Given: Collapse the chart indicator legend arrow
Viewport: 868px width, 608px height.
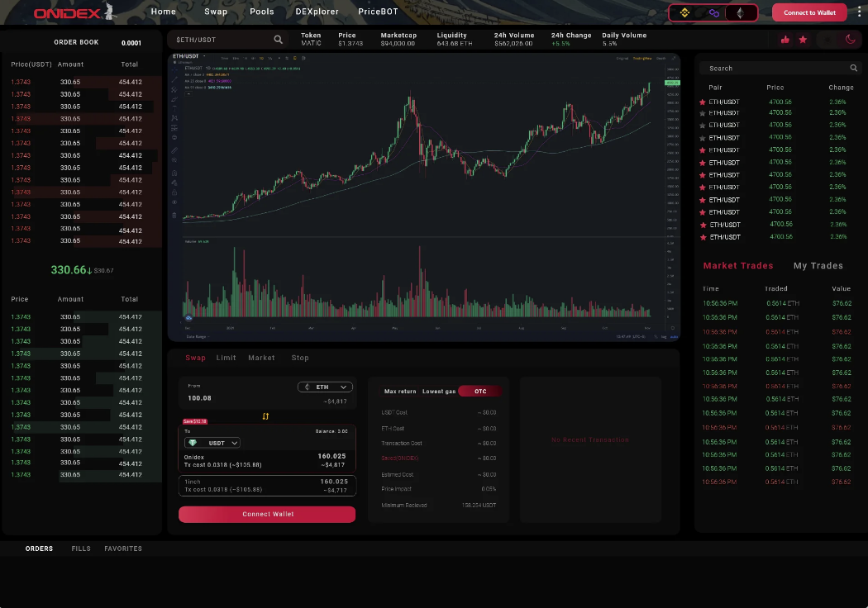Looking at the screenshot, I should 188,93.
